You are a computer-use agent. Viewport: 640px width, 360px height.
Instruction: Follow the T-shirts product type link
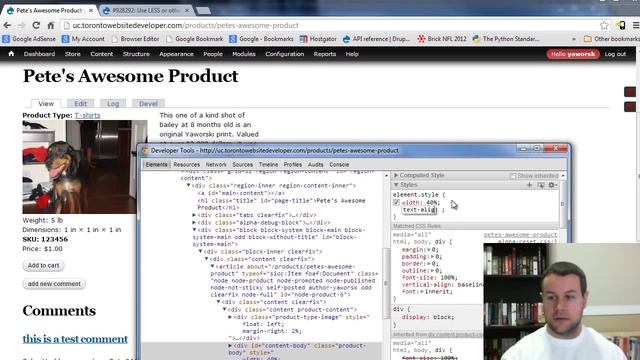tap(87, 116)
